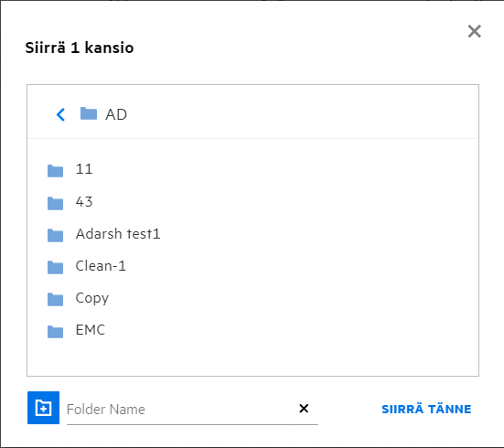Click folder icon next to Copy
The width and height of the screenshot is (504, 448).
[x=55, y=299]
